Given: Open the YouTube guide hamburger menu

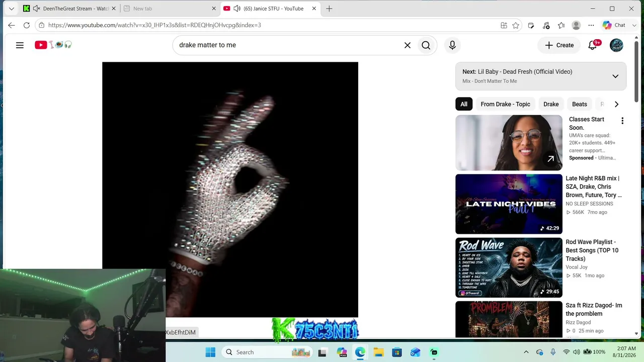Looking at the screenshot, I should (20, 45).
